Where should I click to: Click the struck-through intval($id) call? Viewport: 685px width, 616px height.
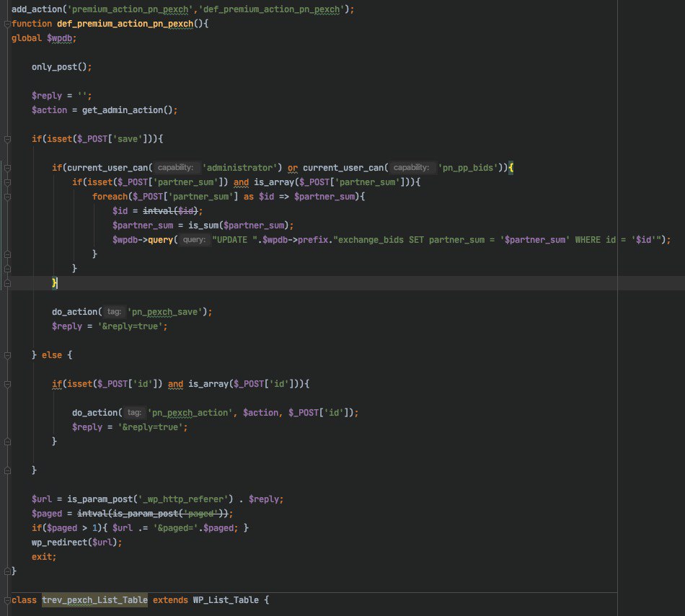pyautogui.click(x=170, y=211)
